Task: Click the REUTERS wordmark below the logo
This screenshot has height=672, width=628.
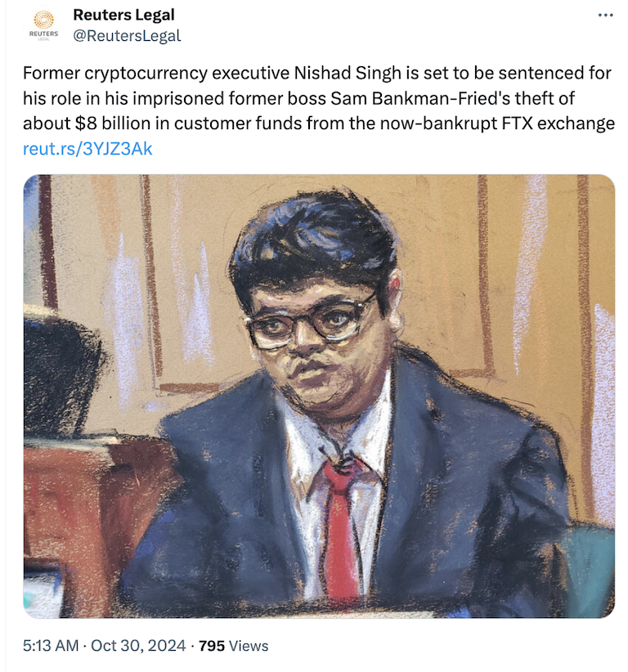Action: pyautogui.click(x=43, y=34)
